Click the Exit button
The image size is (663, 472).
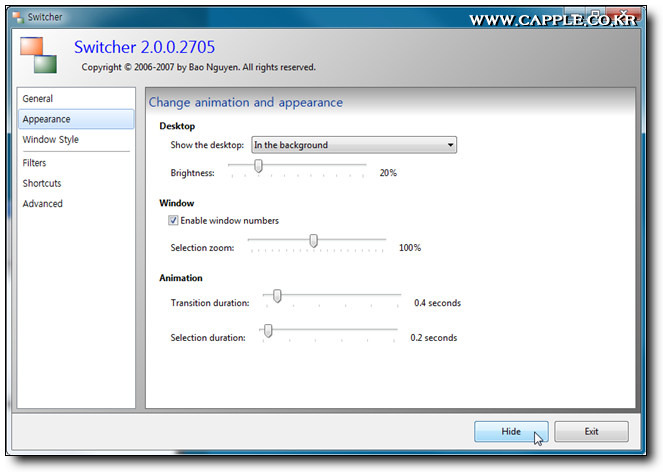tap(591, 431)
